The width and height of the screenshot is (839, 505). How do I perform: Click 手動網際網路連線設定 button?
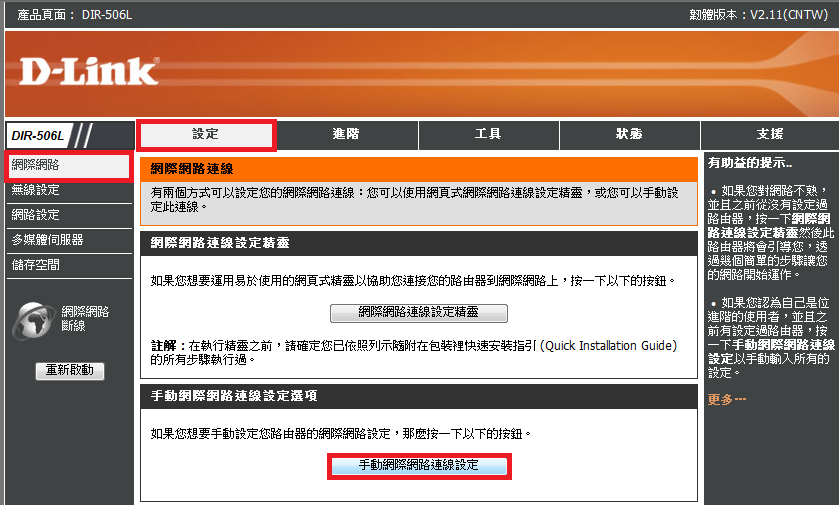[x=418, y=465]
